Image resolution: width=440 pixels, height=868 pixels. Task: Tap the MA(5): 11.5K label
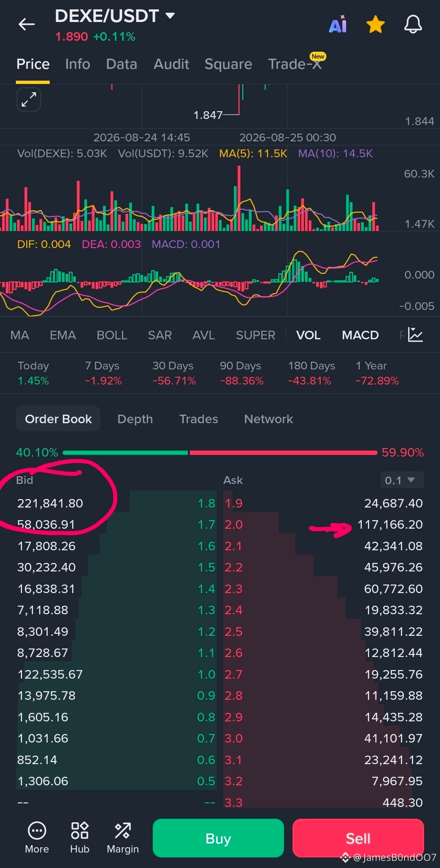(253, 154)
